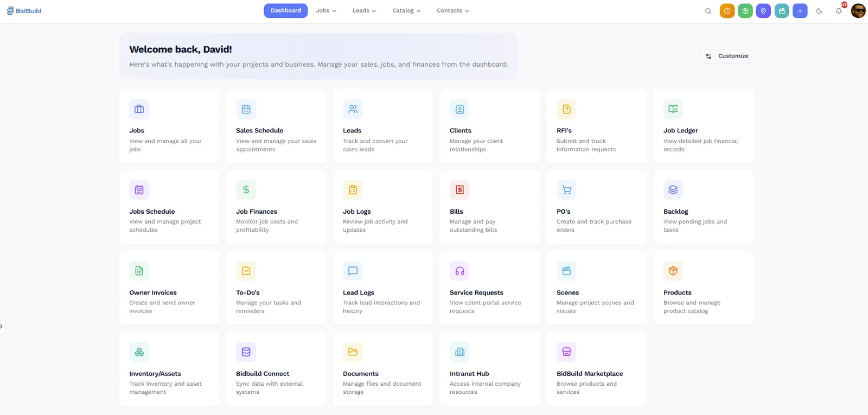This screenshot has width=868, height=415.
Task: Click the PO's shopping cart icon
Action: [x=566, y=190]
